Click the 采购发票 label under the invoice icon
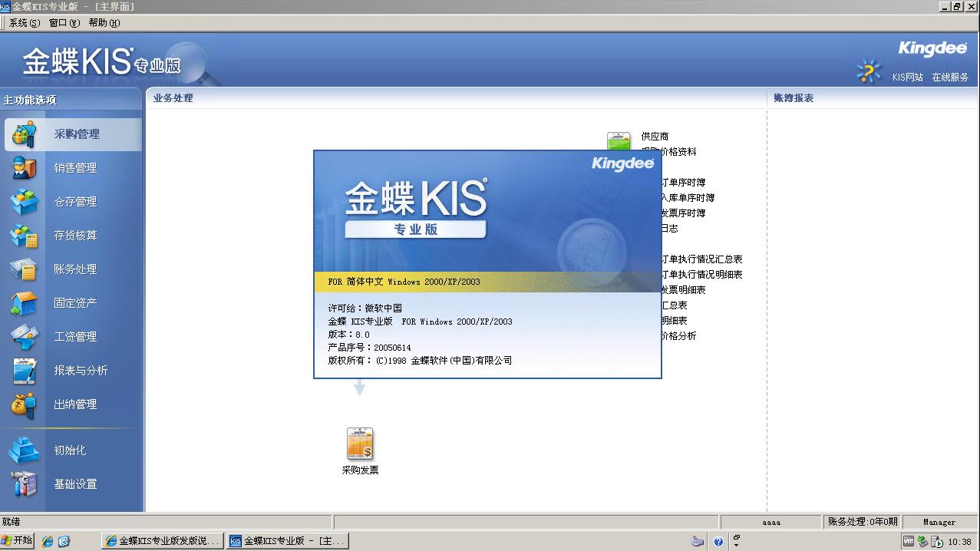The height and width of the screenshot is (551, 980). 360,470
